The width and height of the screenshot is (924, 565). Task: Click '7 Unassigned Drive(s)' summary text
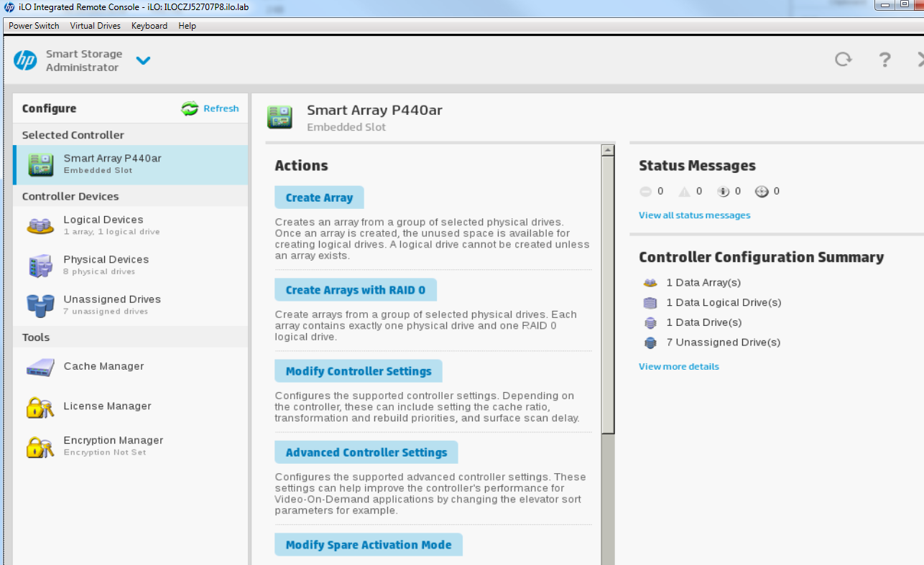(724, 342)
